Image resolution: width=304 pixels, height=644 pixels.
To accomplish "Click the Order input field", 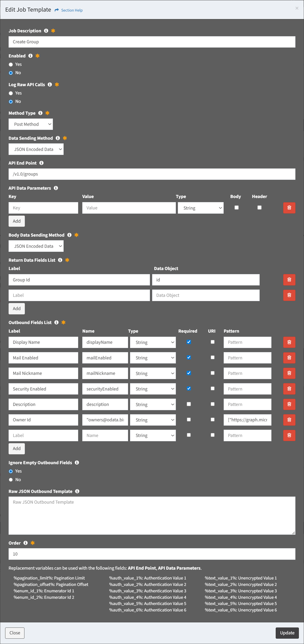I will point(152,554).
